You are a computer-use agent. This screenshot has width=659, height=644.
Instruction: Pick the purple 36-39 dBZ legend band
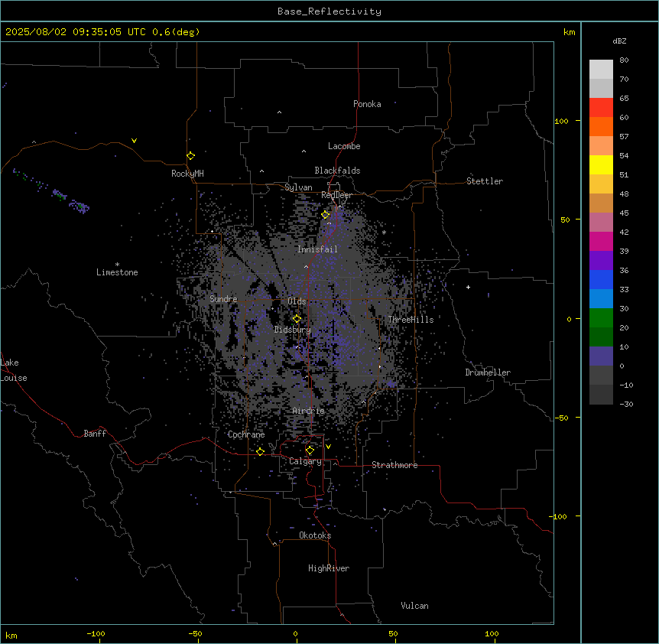pyautogui.click(x=601, y=261)
